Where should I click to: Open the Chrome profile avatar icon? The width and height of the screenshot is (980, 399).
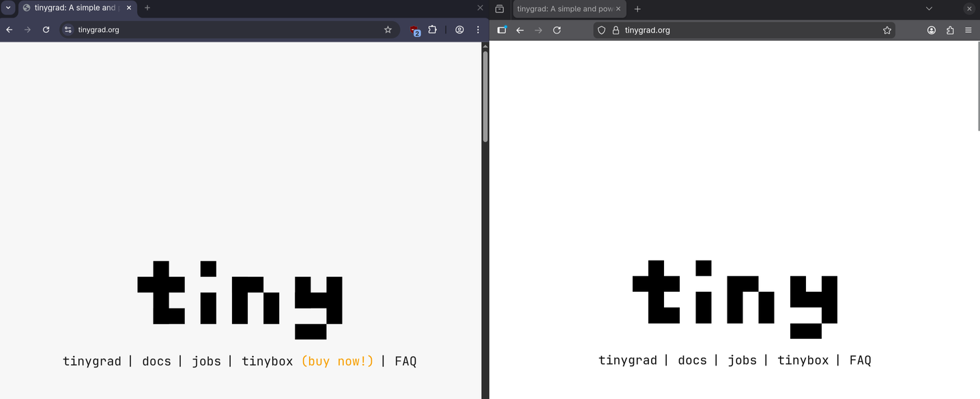459,30
